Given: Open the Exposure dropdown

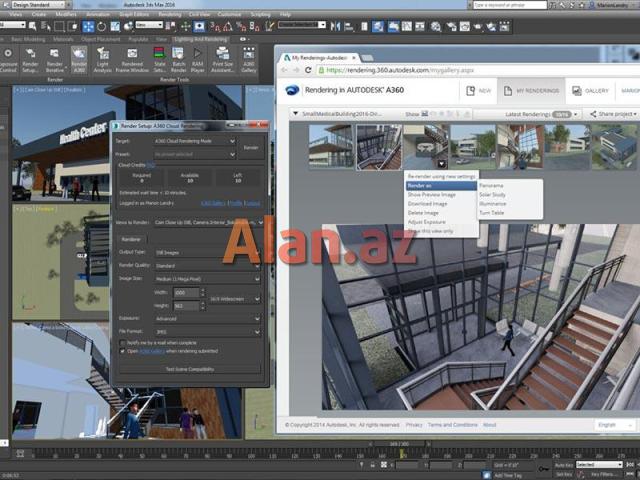Looking at the screenshot, I should coord(207,318).
